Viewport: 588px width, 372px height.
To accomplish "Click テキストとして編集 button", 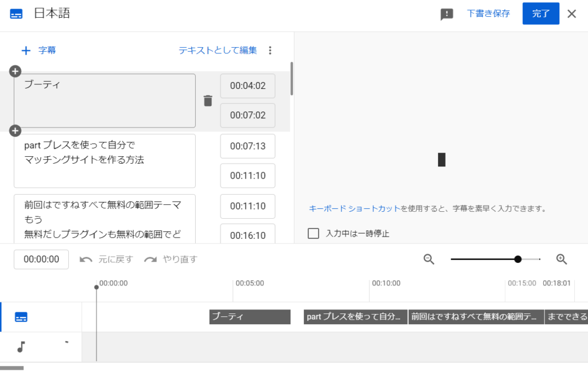I will (218, 51).
